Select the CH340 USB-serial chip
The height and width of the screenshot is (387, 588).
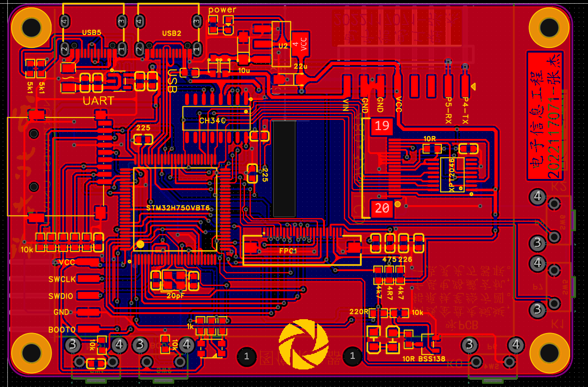point(216,119)
